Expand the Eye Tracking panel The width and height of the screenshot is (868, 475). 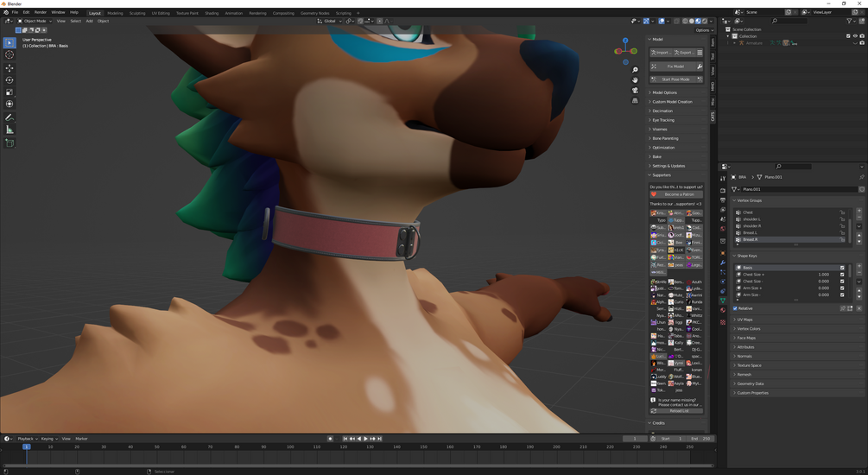(x=662, y=120)
